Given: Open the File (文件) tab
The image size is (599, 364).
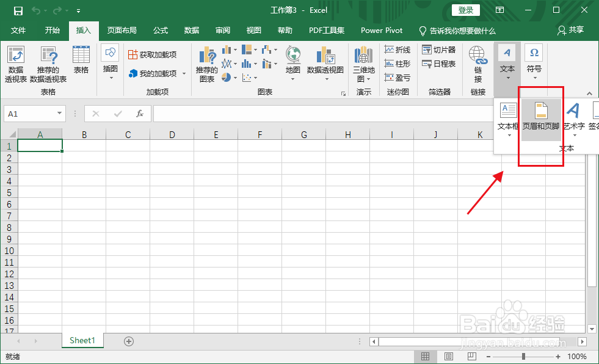Looking at the screenshot, I should pyautogui.click(x=18, y=31).
